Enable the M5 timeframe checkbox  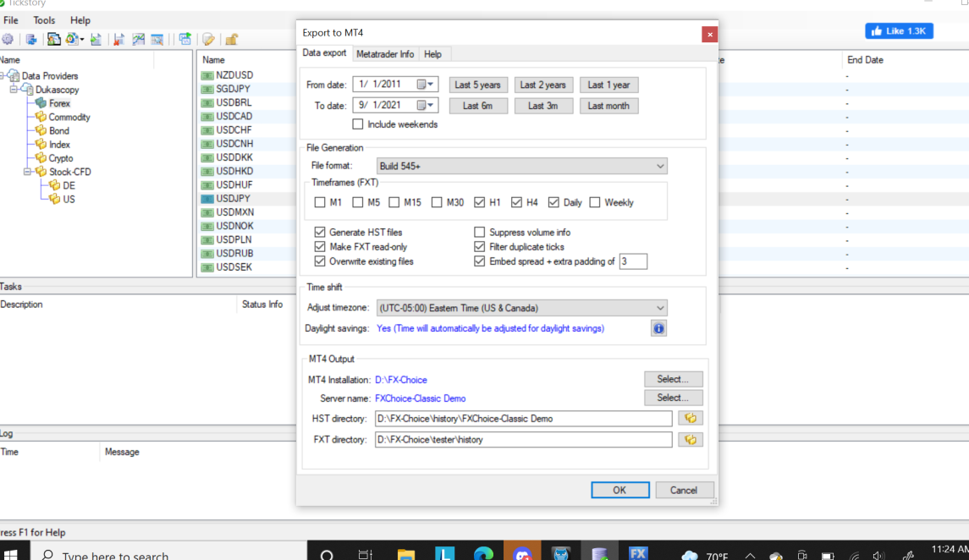(x=358, y=202)
